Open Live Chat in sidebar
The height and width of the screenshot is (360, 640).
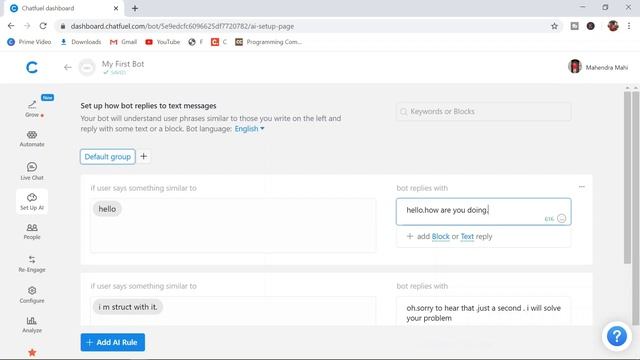pyautogui.click(x=32, y=171)
